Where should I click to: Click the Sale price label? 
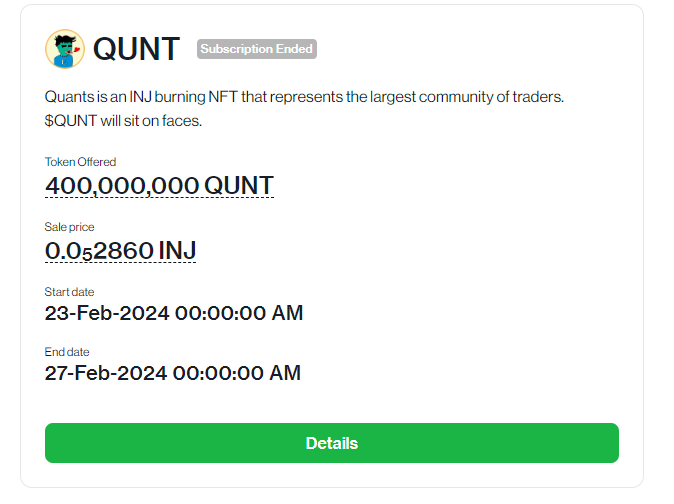tap(70, 227)
